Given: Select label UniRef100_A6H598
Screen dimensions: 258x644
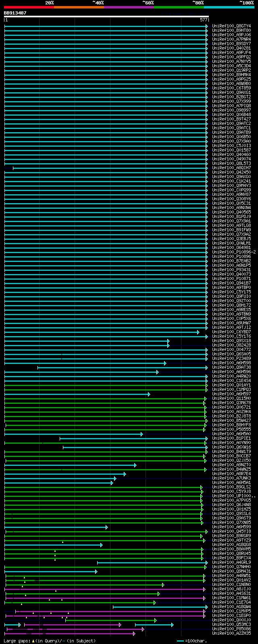Looking at the screenshot, I should (x=231, y=363).
